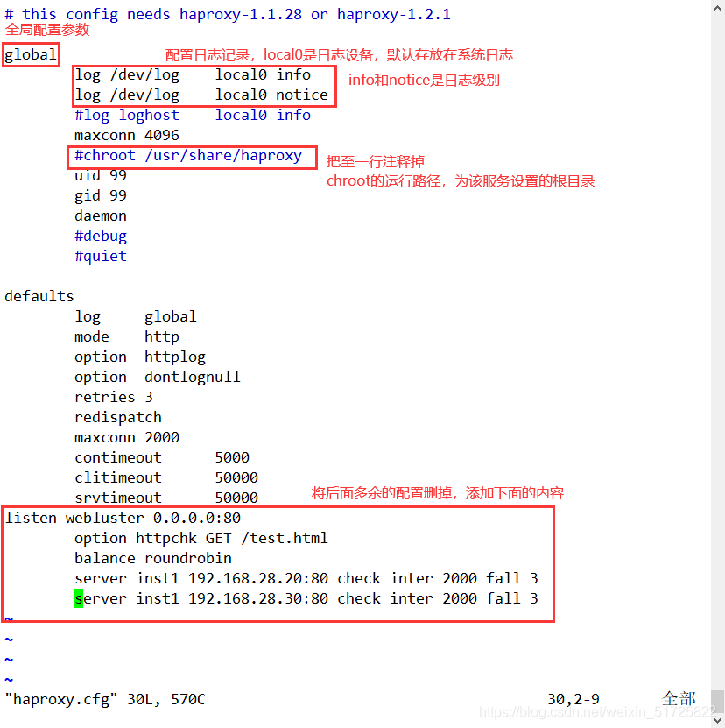Click the 'log /dev/log local0 info' line
Image resolution: width=725 pixels, height=728 pixels.
[193, 74]
